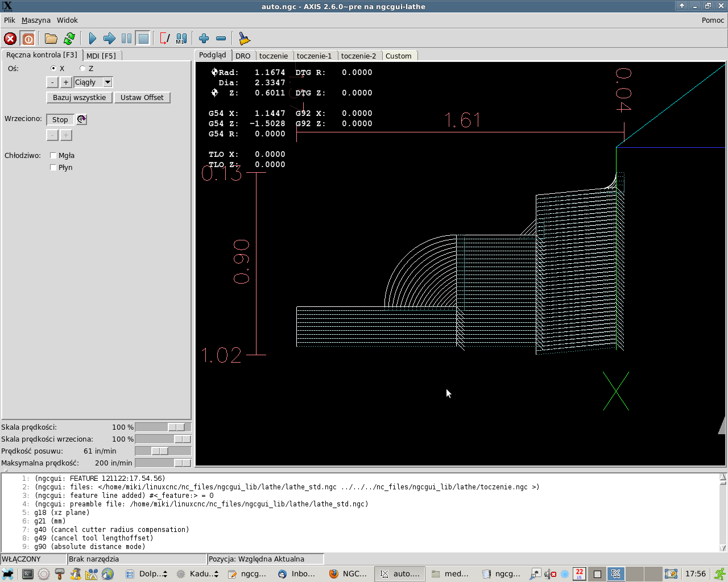
Task: Select spindle direction icon next to Stop
Action: [x=82, y=119]
